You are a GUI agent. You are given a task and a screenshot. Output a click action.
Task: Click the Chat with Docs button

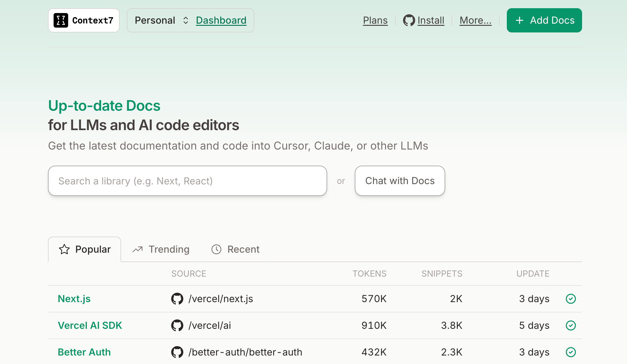pos(400,181)
